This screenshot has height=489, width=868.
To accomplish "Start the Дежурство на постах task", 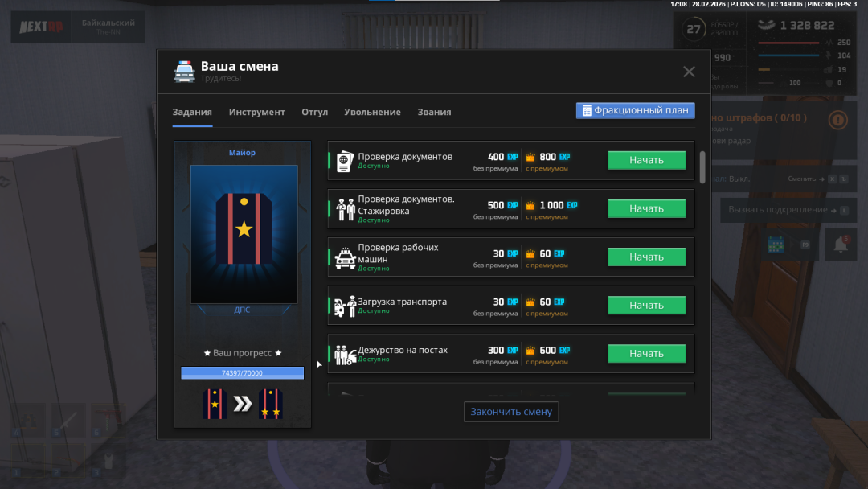I will [646, 354].
